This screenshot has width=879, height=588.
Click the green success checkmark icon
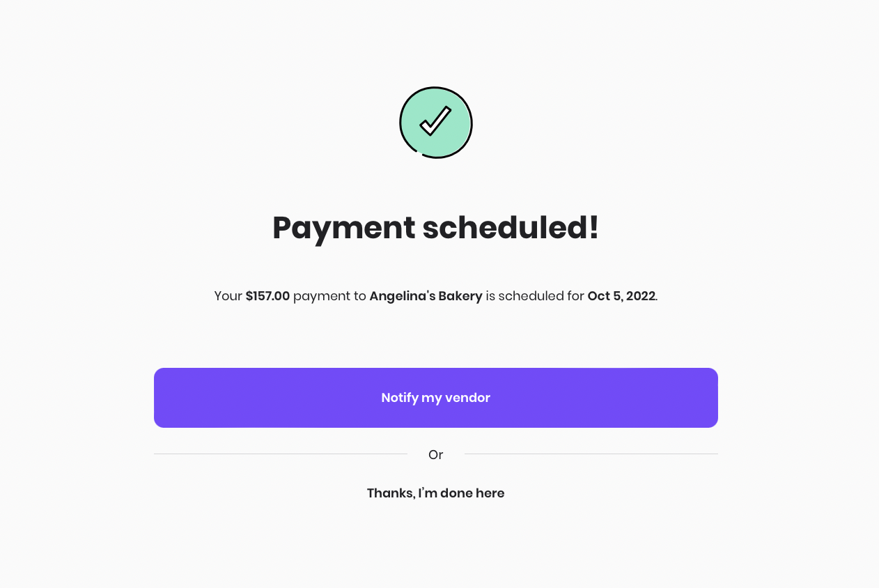point(436,123)
